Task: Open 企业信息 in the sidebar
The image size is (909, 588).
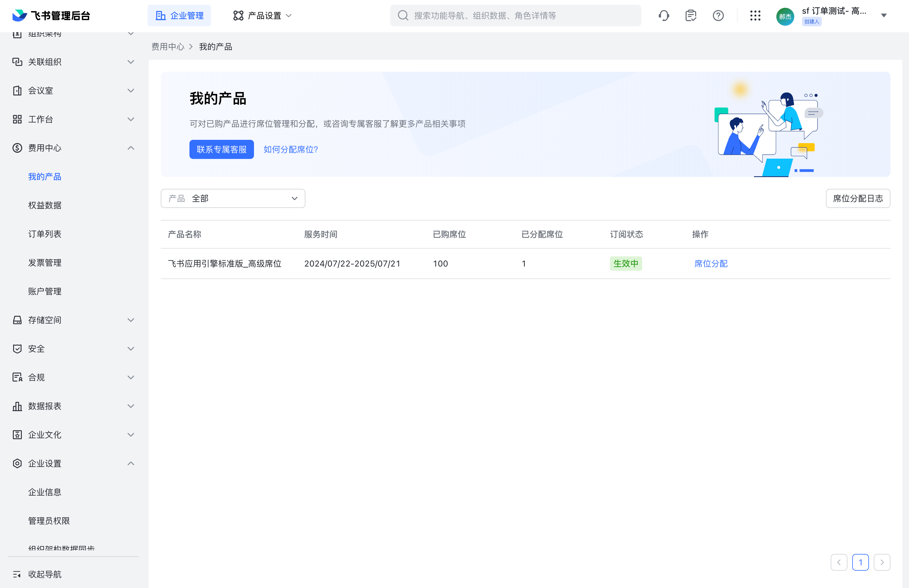Action: (45, 492)
